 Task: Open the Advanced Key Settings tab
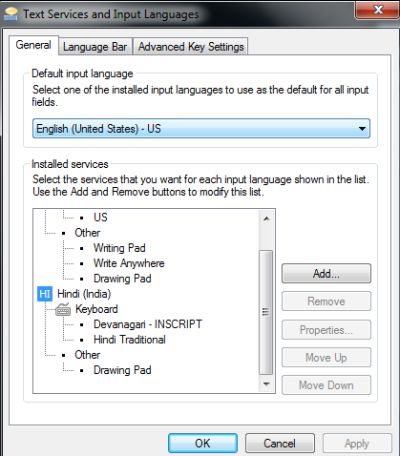[191, 47]
